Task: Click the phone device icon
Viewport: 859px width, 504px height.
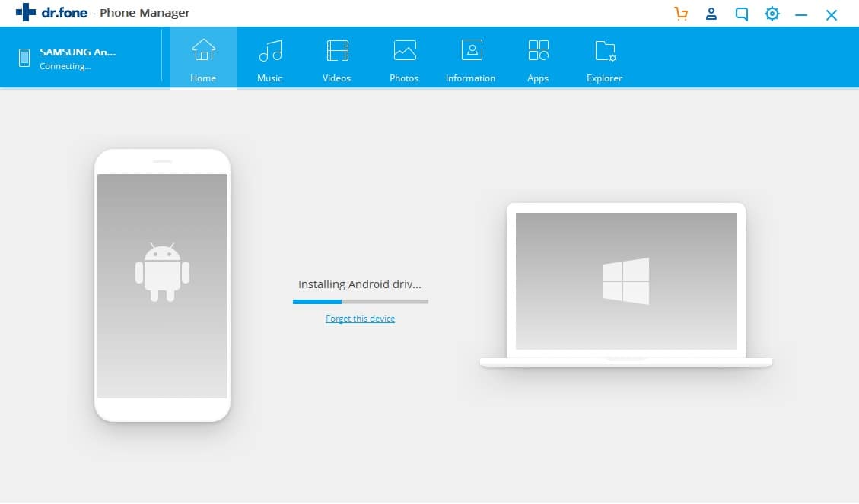Action: (24, 58)
